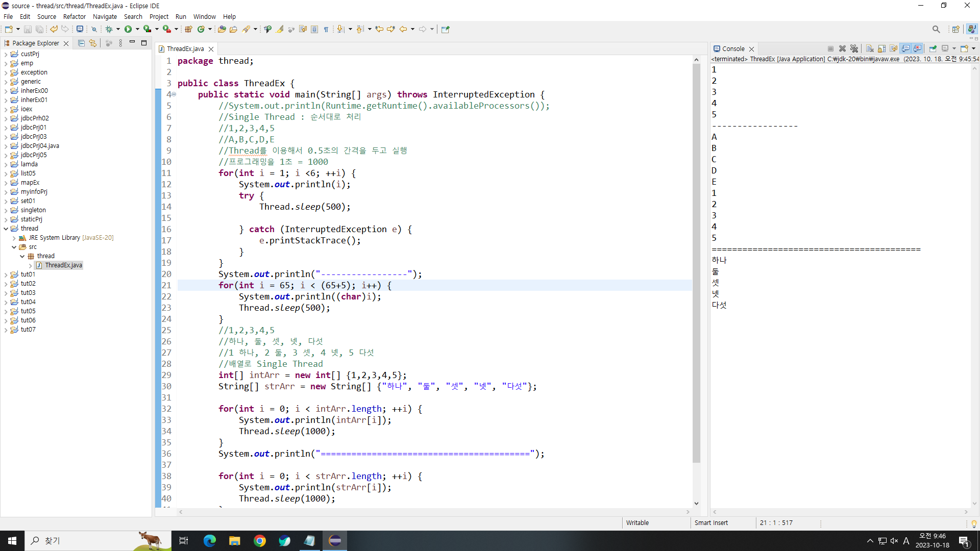Image resolution: width=980 pixels, height=551 pixels.
Task: Expand the jdbcPrj03 project node
Action: 6,137
